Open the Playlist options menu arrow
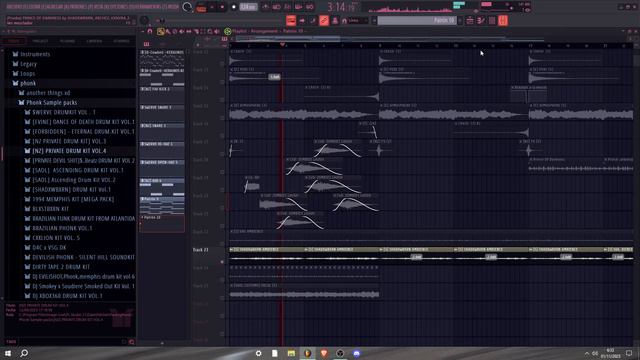The height and width of the screenshot is (360, 640). tap(142, 31)
